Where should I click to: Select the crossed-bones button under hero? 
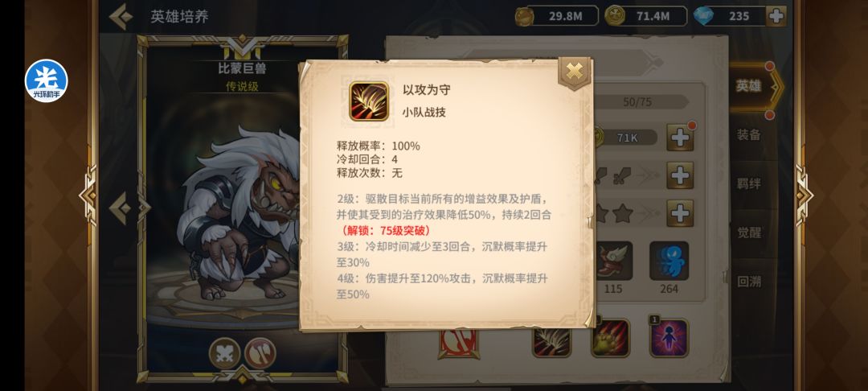click(x=225, y=353)
